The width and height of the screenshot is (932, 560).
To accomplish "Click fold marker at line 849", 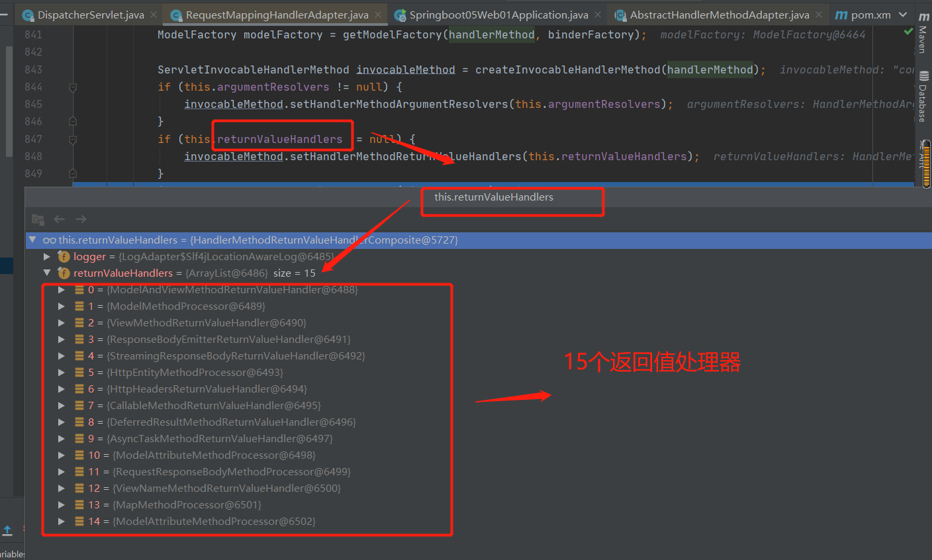I will point(73,173).
